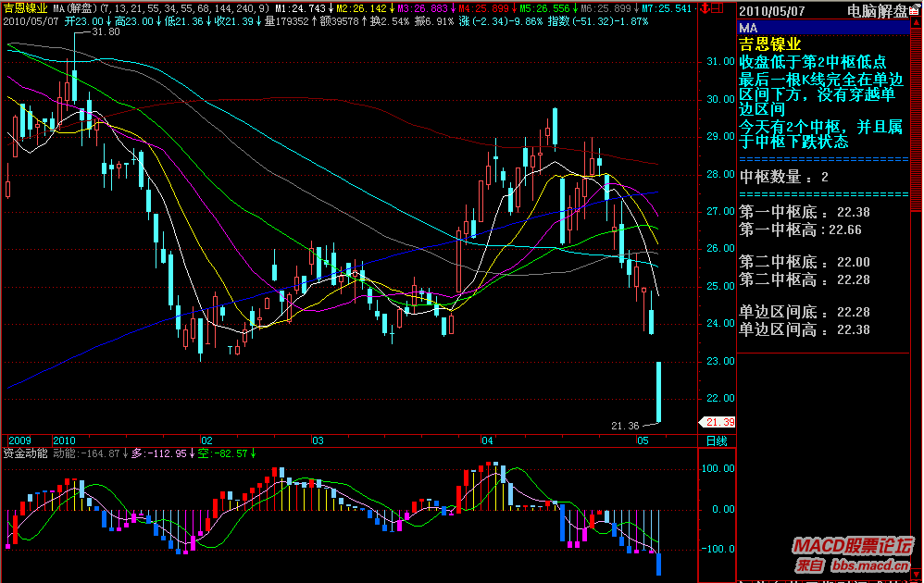
Task: Click the green 空:-82.57 value
Action: tap(221, 453)
